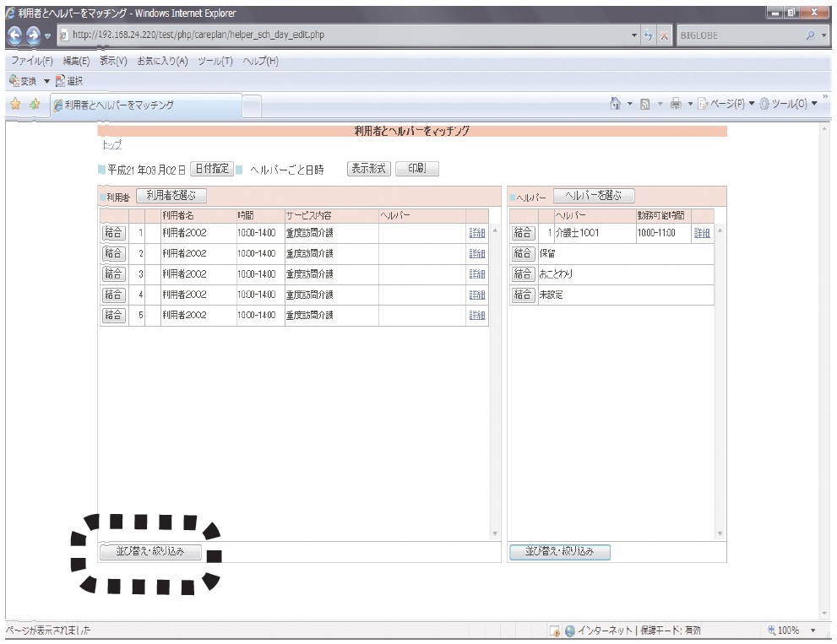Click the 変換 toolbar icon

coord(23,81)
